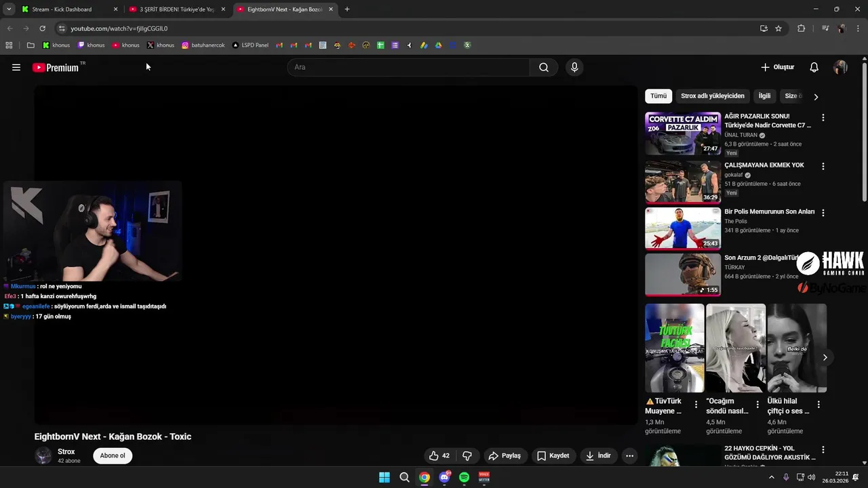The image size is (868, 488).
Task: Download the video with İndir
Action: [598, 455]
